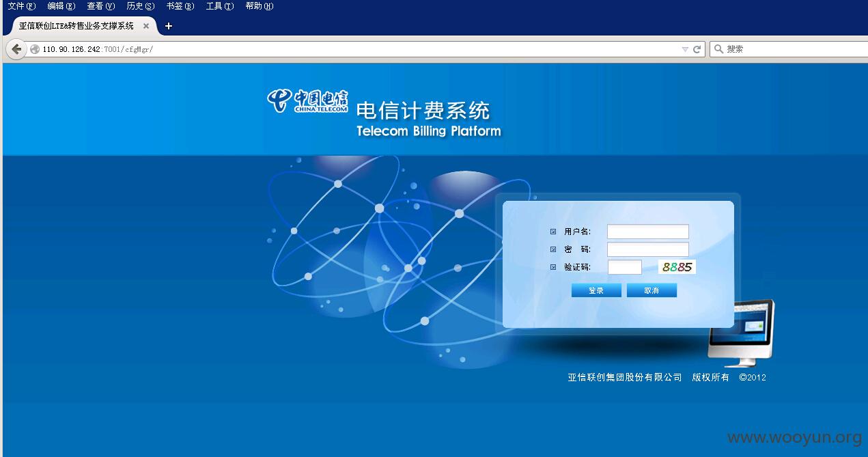Reload the current page

point(697,49)
